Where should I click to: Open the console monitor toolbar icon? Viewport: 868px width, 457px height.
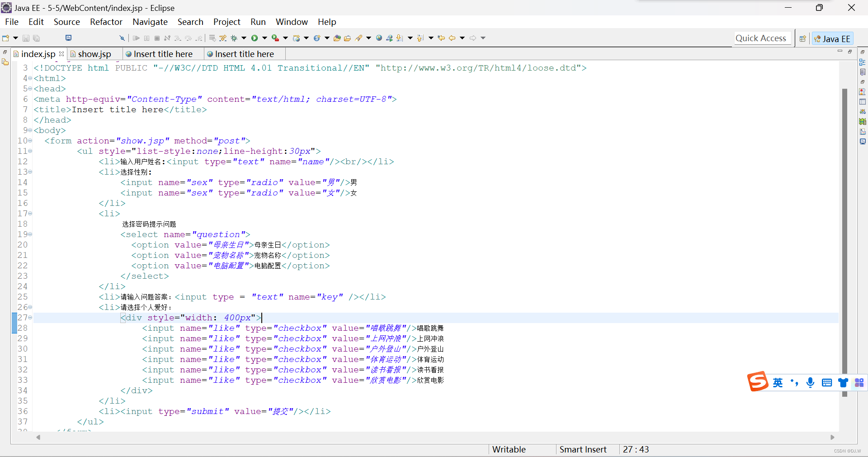point(69,38)
